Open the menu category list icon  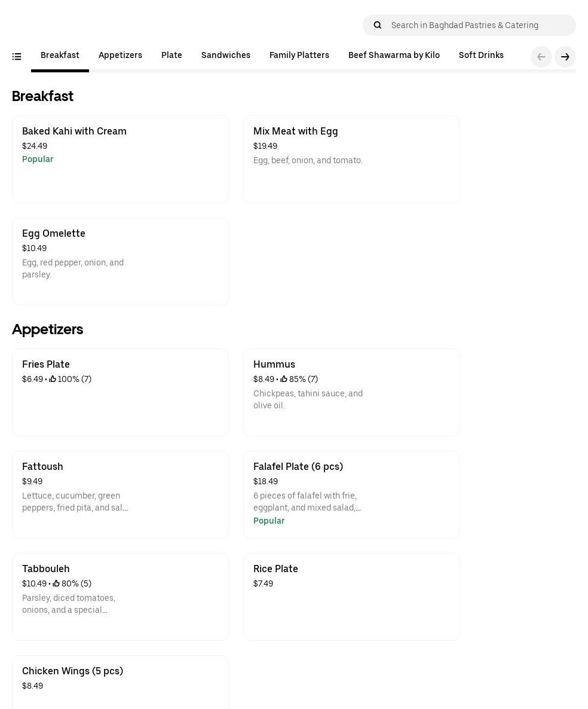tap(17, 57)
